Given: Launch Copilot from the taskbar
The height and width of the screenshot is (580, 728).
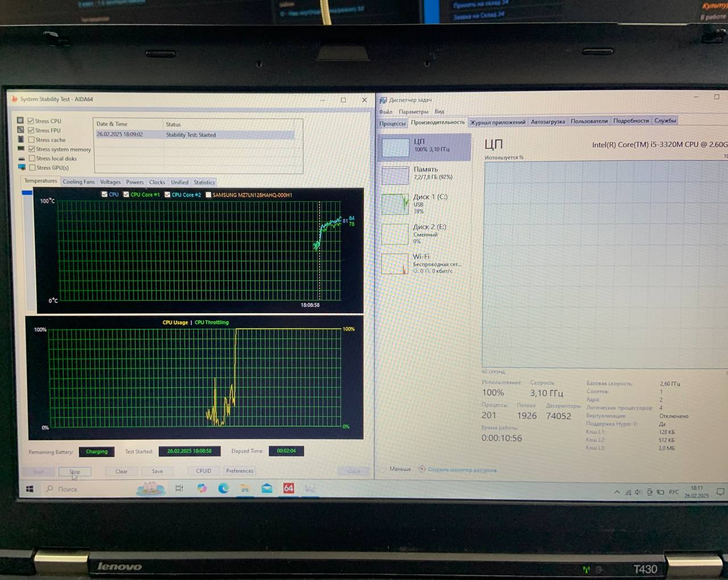Looking at the screenshot, I should click(x=202, y=488).
